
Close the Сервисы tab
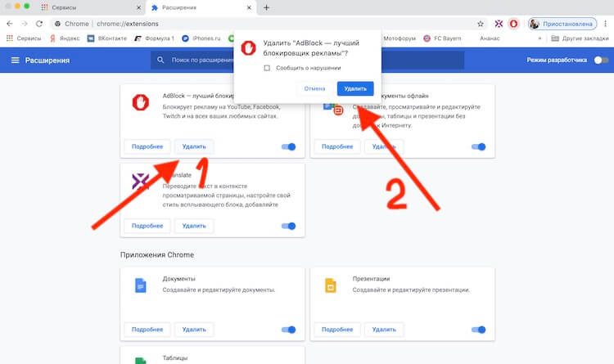click(138, 7)
